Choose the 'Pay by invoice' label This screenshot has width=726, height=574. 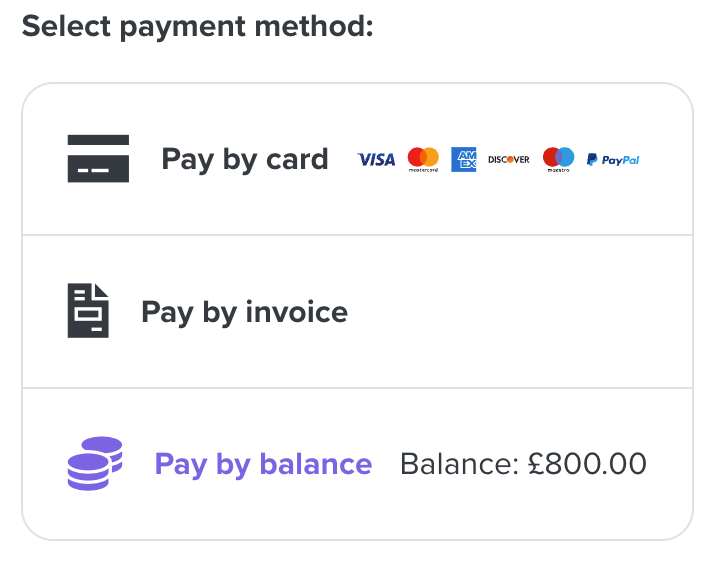245,312
